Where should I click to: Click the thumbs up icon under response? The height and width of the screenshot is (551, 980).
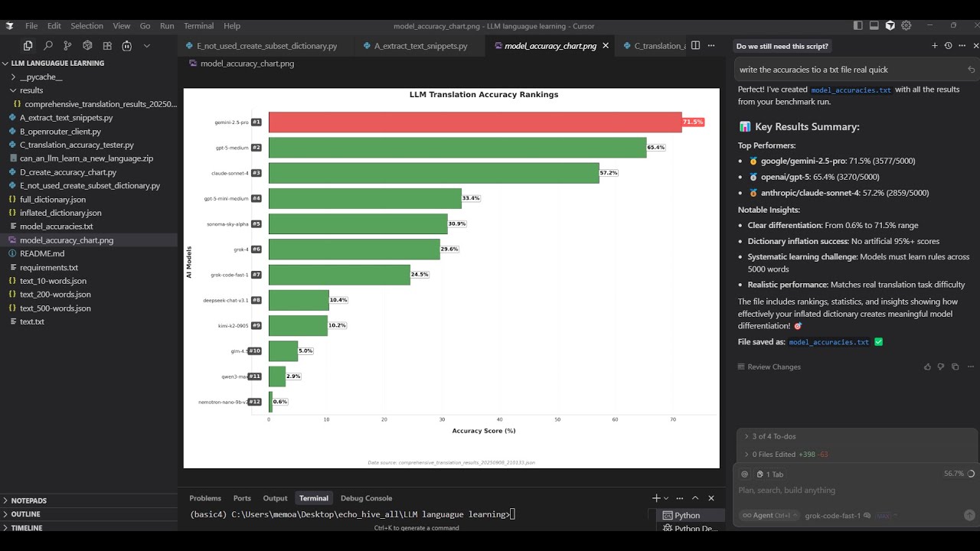[927, 367]
